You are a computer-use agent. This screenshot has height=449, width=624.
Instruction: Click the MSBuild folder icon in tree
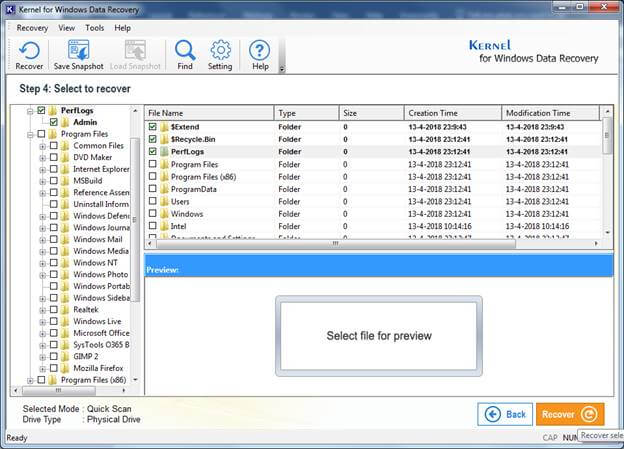pos(65,181)
